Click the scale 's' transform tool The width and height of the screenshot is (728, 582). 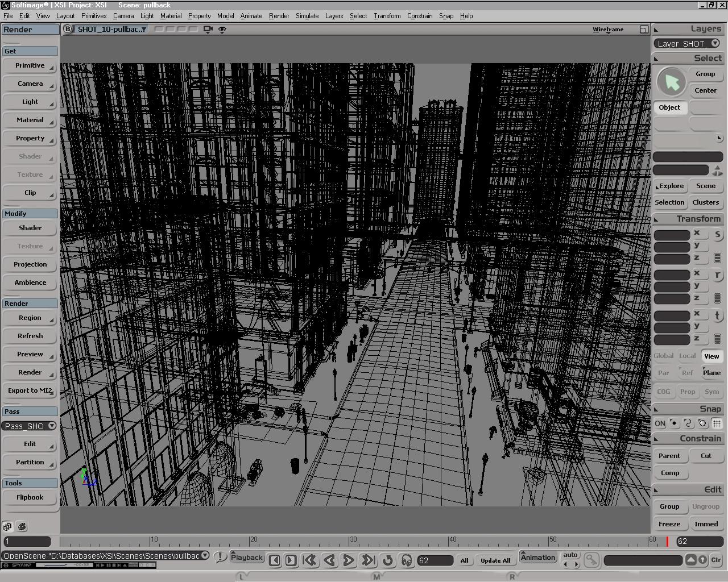[717, 234]
